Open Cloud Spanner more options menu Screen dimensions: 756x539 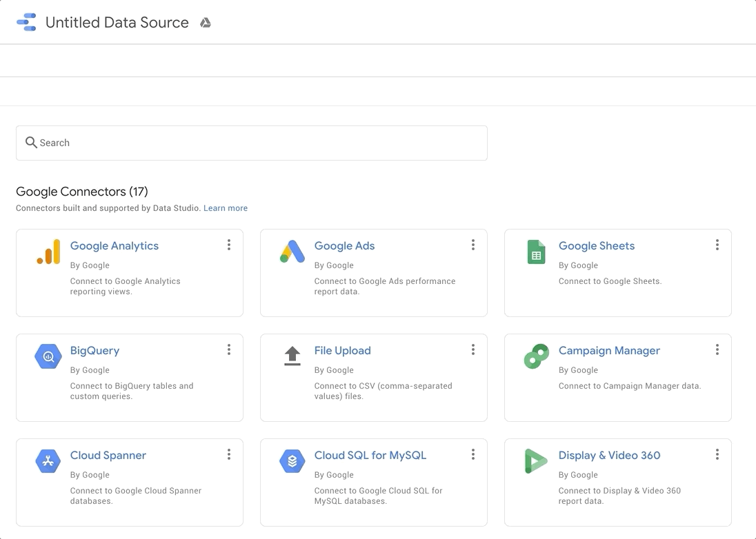(229, 454)
